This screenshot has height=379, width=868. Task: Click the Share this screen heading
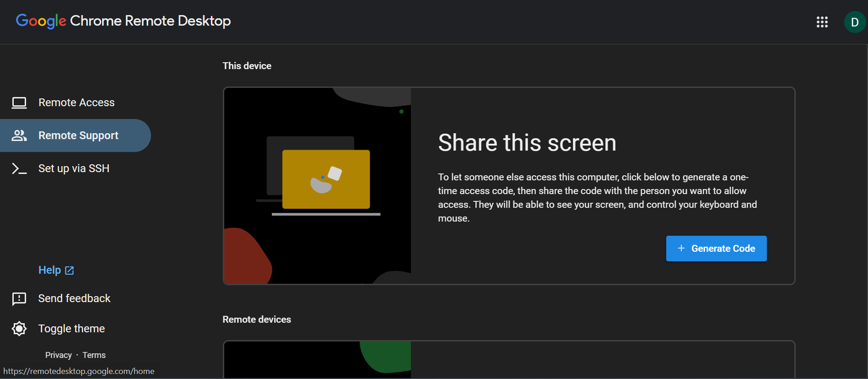(527, 143)
